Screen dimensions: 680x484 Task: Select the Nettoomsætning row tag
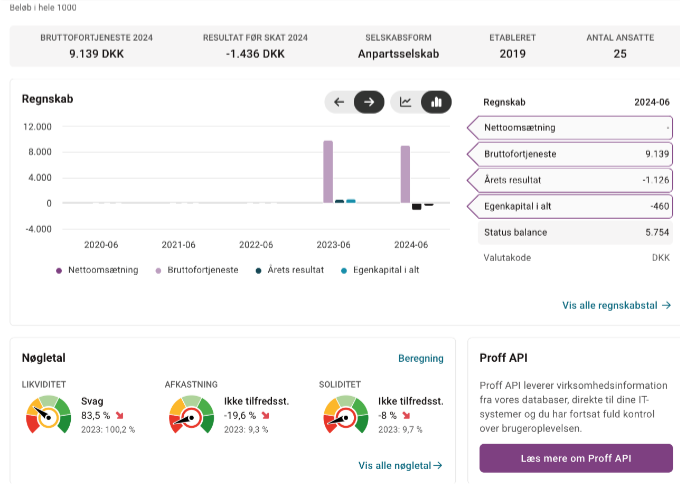[571, 128]
